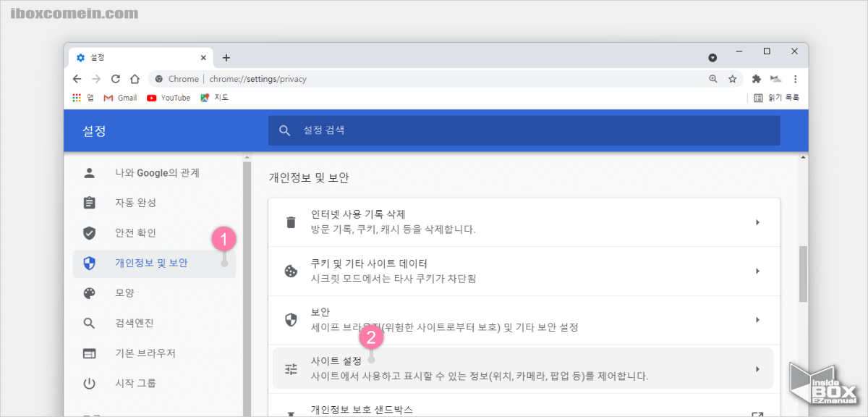Viewport: 868px width, 417px height.
Task: Expand the 보안 settings row arrow
Action: [758, 318]
